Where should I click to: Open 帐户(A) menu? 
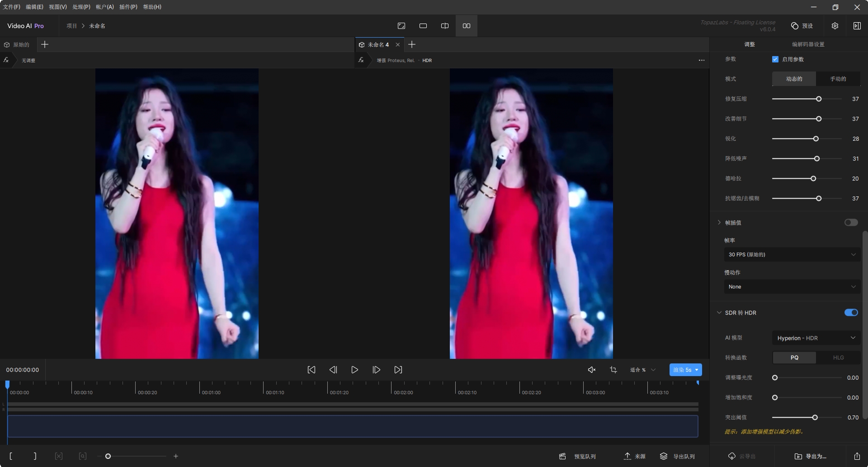point(105,7)
